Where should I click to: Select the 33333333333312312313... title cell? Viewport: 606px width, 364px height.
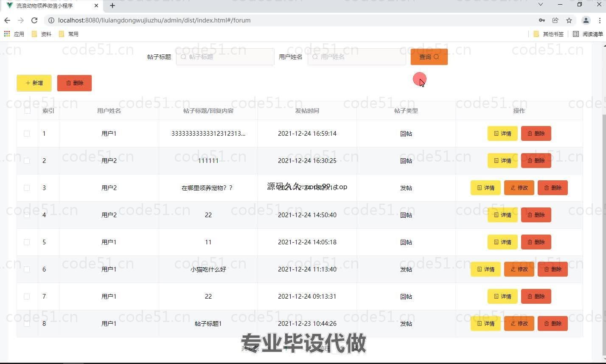coord(208,134)
